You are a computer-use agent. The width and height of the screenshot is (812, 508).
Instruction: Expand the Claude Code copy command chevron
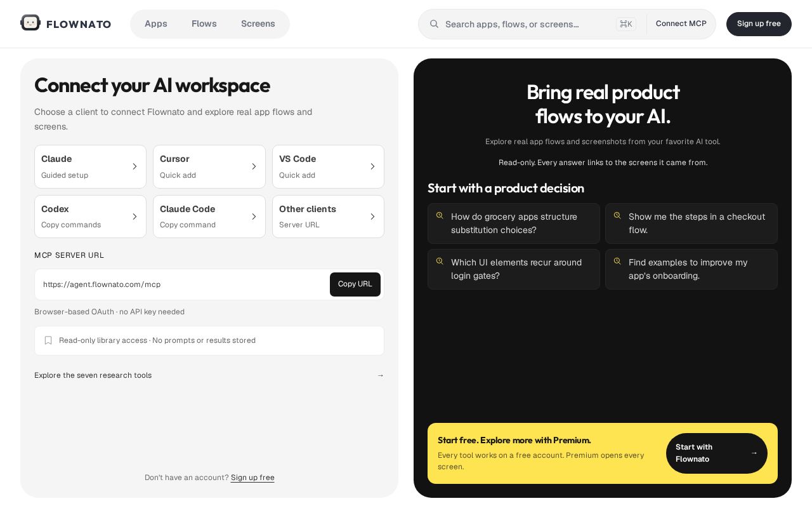pyautogui.click(x=254, y=217)
